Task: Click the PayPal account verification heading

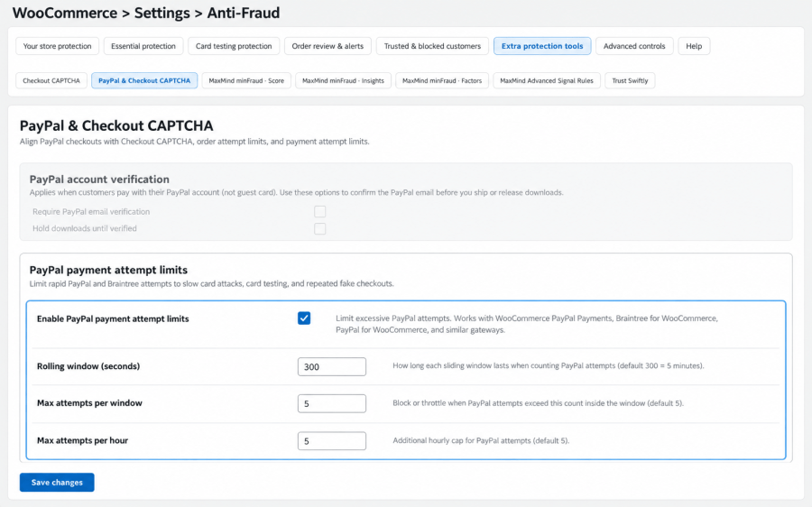Action: coord(99,180)
